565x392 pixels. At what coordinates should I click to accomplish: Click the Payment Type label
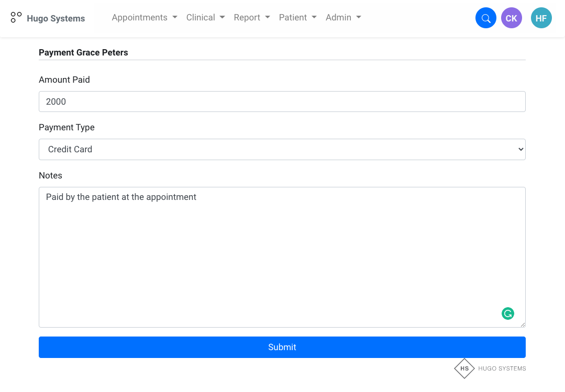67,127
